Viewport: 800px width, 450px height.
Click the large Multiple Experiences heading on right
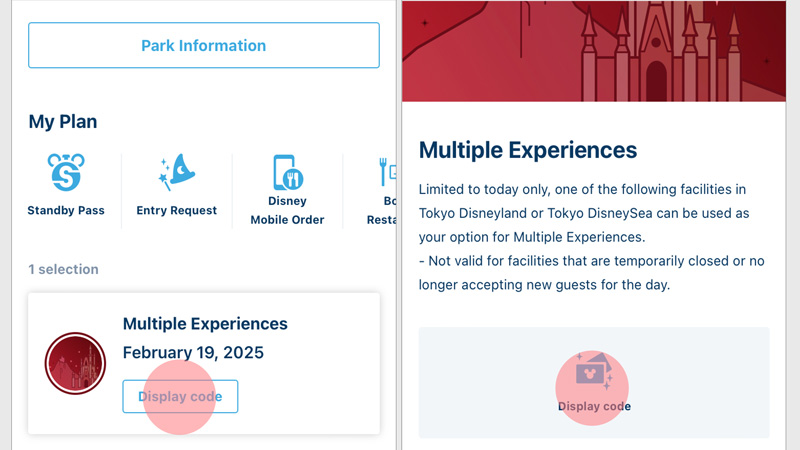tap(528, 151)
